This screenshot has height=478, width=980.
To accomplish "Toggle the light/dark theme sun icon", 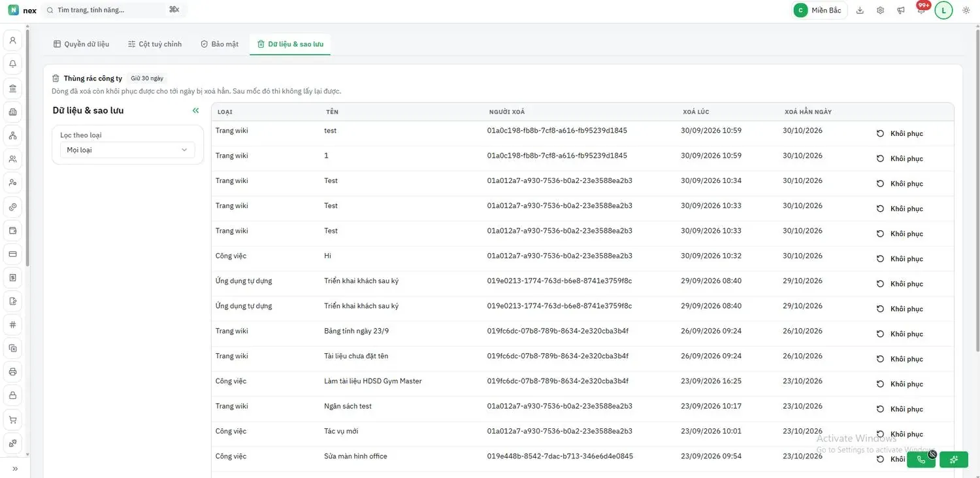I will click(x=966, y=10).
